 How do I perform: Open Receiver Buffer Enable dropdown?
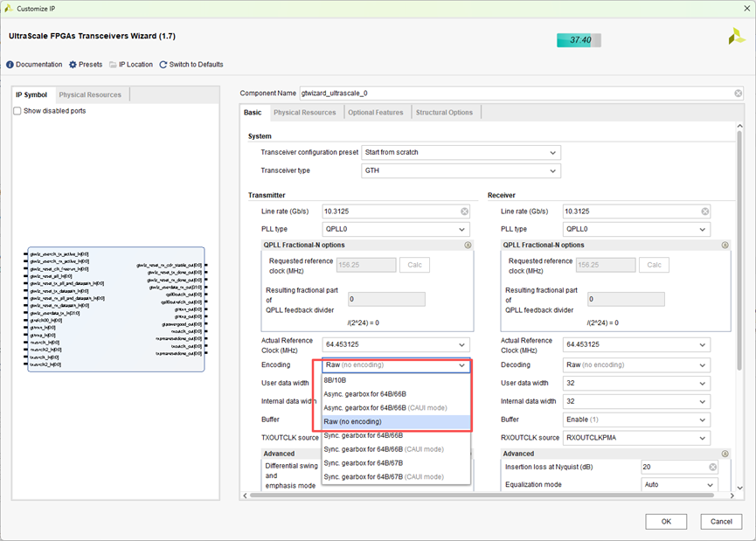tap(636, 420)
